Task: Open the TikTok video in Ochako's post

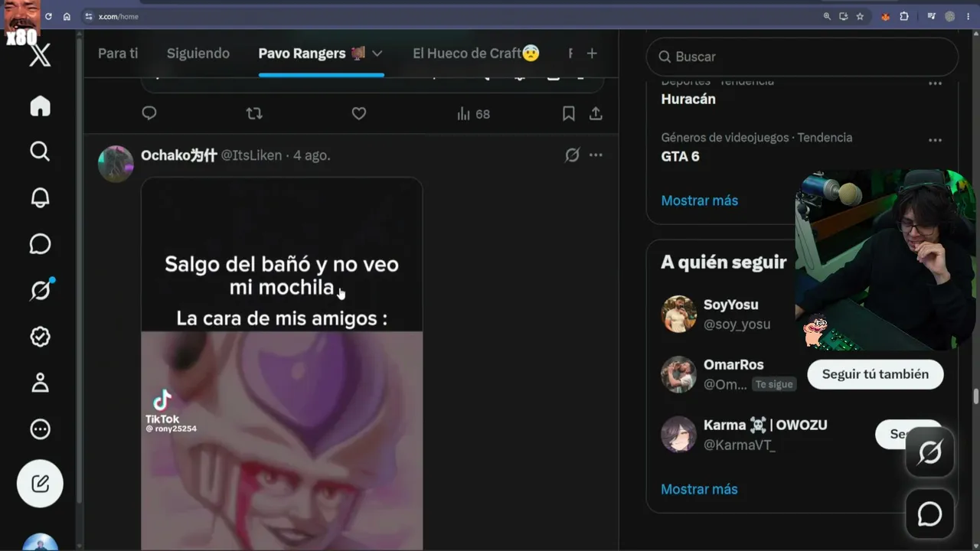Action: (282, 364)
